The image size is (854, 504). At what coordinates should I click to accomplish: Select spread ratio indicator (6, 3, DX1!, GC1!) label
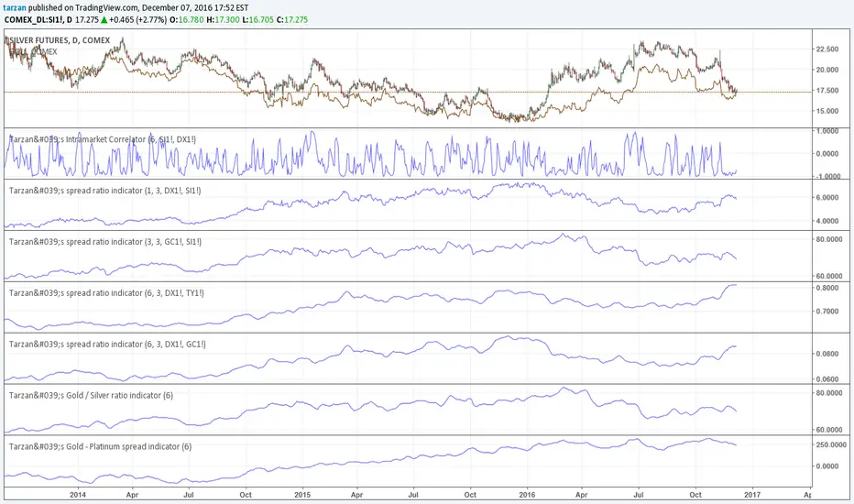[107, 345]
